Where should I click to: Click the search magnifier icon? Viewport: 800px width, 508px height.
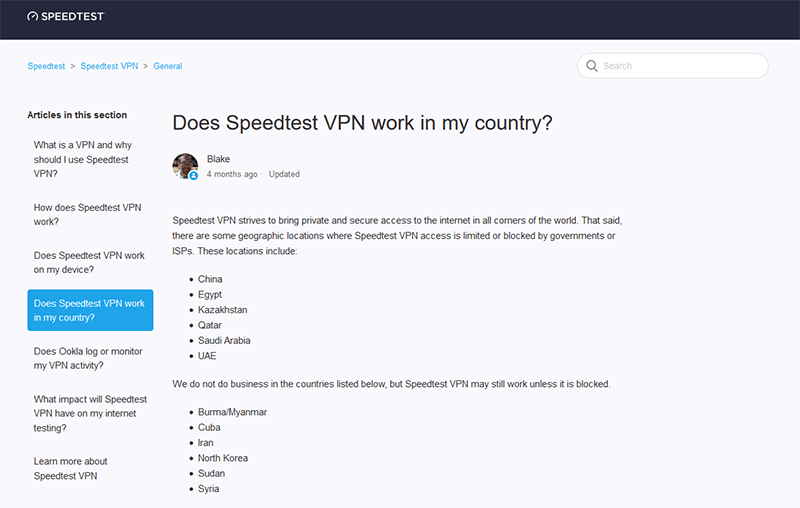pyautogui.click(x=591, y=66)
